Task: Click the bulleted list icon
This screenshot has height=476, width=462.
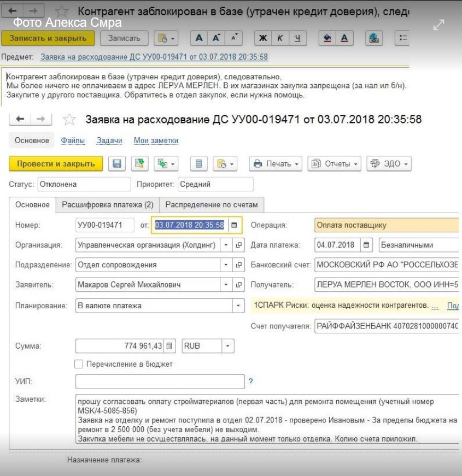Action: (x=402, y=38)
